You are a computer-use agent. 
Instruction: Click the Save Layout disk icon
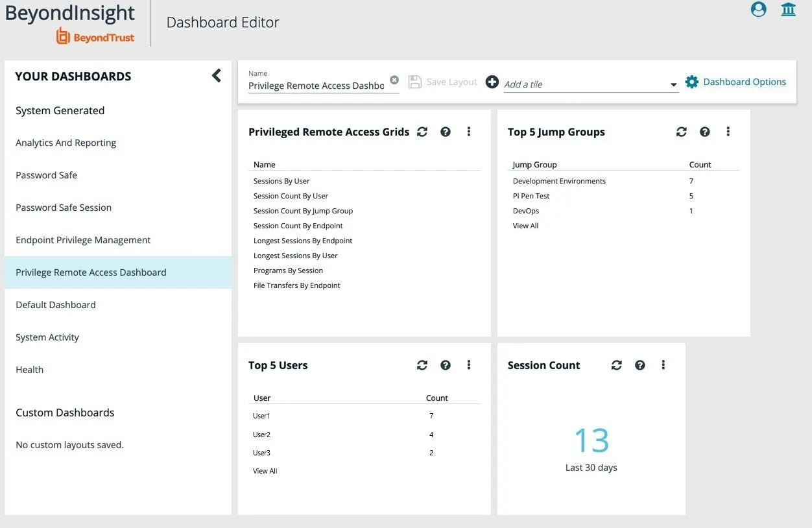click(x=414, y=82)
